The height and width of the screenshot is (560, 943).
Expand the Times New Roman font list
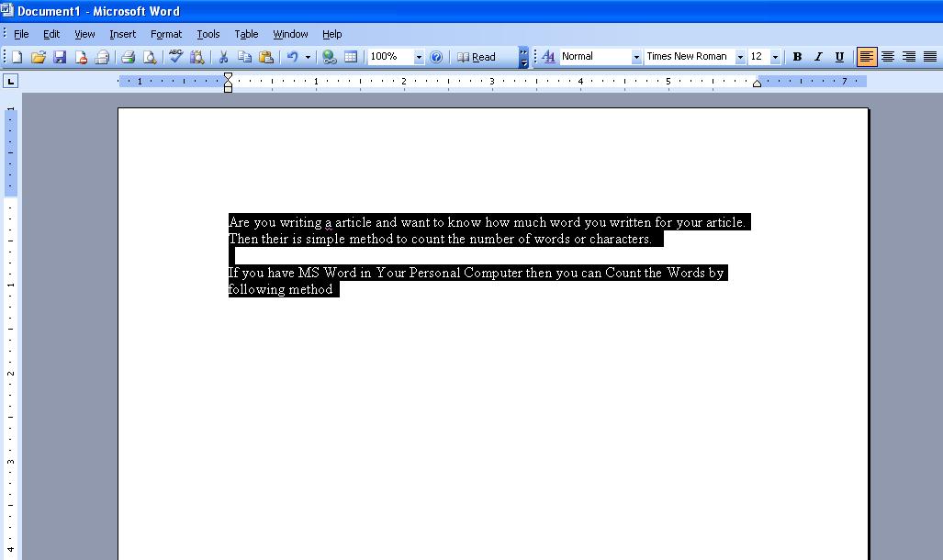click(741, 56)
